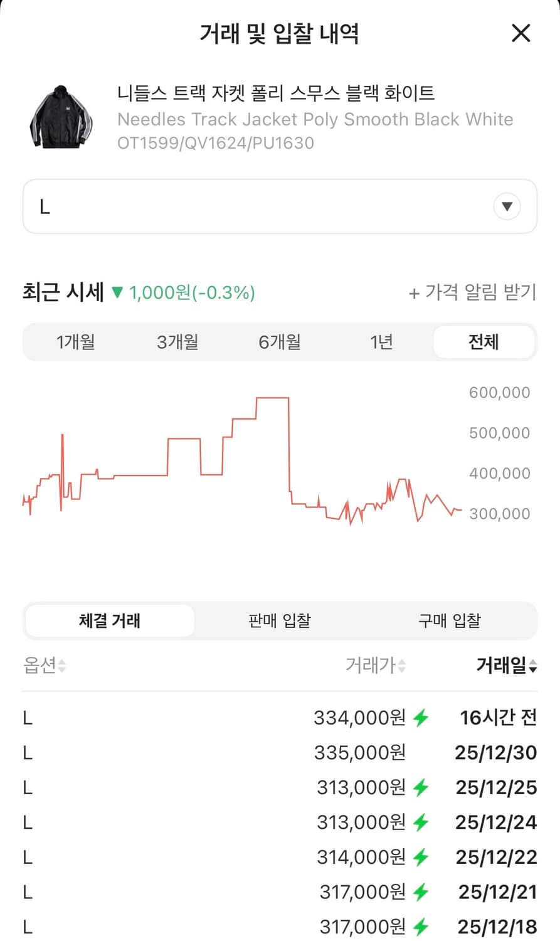Click the peak of the price chart
This screenshot has width=560, height=941.
click(273, 398)
